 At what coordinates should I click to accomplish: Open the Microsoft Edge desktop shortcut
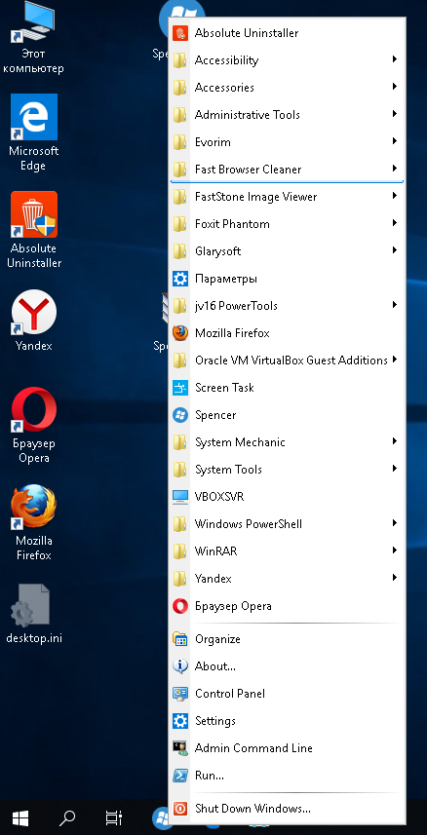click(34, 132)
